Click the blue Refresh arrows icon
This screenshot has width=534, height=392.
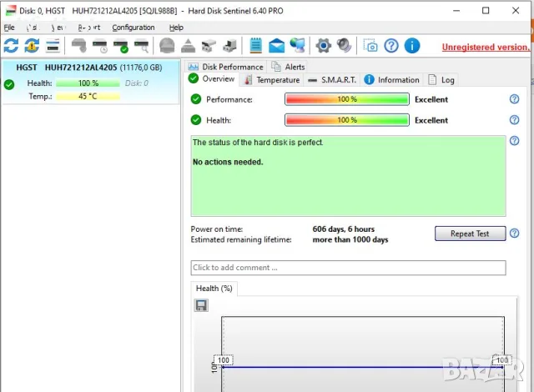pos(11,46)
